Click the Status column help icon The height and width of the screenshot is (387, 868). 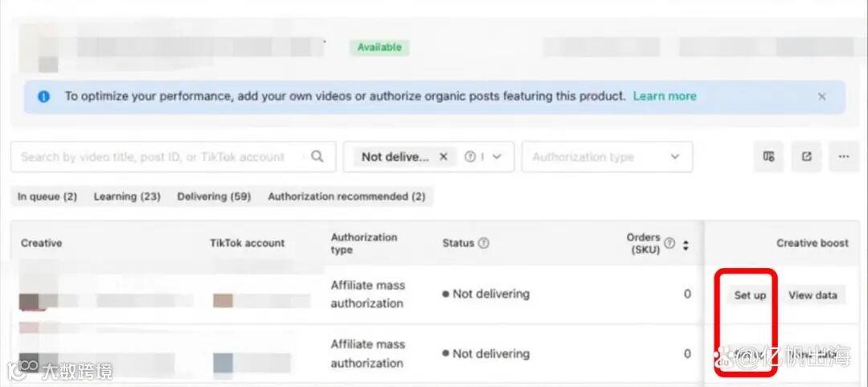(483, 243)
